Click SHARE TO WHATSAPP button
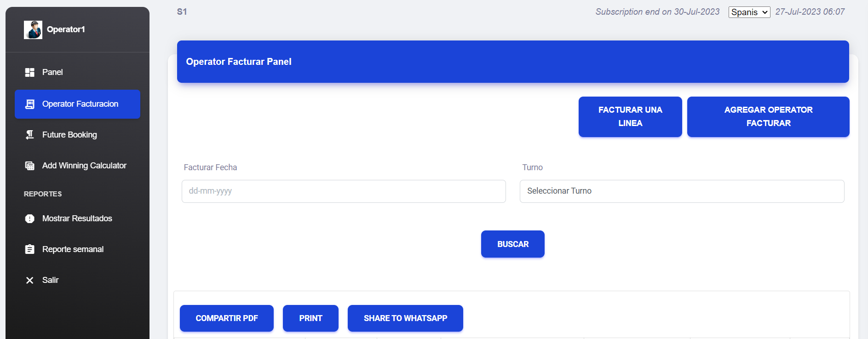Viewport: 868px width, 339px height. click(405, 318)
